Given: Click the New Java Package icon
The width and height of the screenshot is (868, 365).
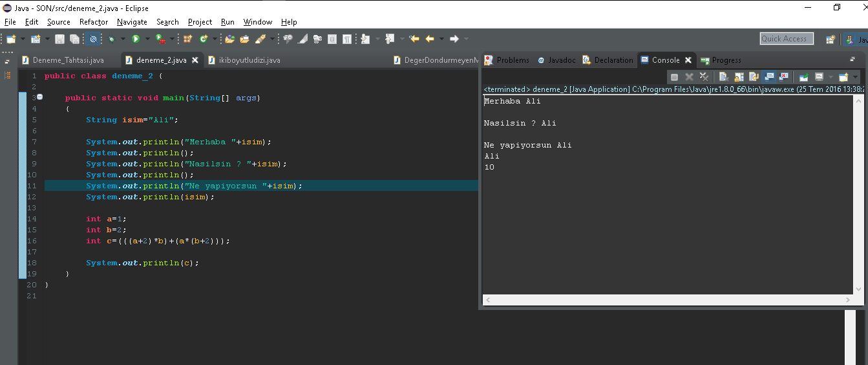Looking at the screenshot, I should [187, 39].
